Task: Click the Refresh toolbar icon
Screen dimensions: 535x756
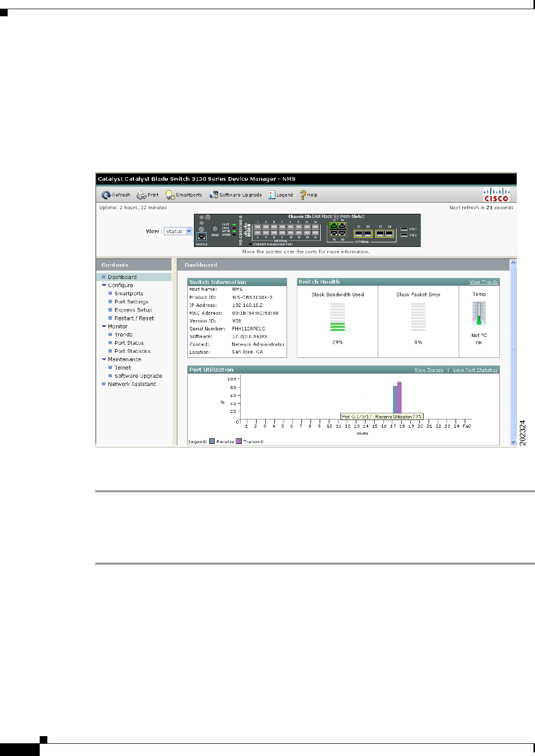Action: (106, 195)
